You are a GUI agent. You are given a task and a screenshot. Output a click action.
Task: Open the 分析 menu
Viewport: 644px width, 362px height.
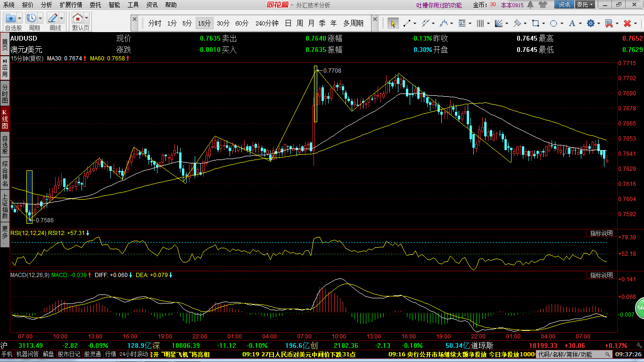pyautogui.click(x=46, y=5)
